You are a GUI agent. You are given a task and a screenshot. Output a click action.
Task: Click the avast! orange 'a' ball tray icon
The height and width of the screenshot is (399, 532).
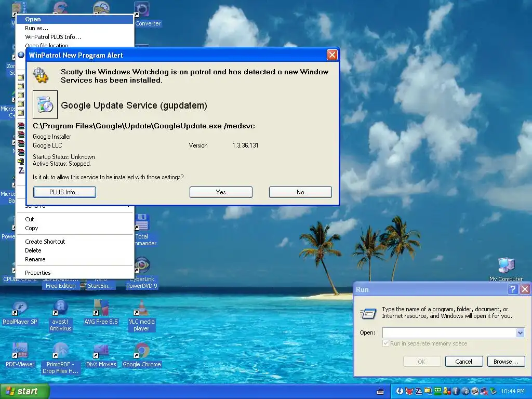coord(467,391)
